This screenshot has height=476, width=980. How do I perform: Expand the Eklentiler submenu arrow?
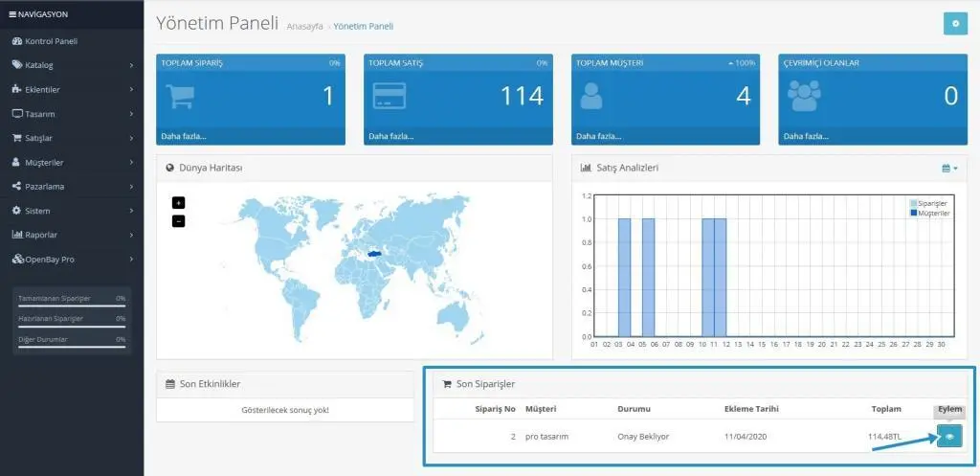pos(131,89)
